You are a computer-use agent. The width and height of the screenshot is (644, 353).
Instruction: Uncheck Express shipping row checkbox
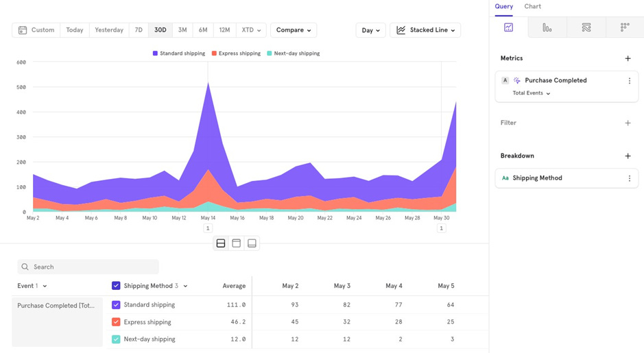click(116, 321)
